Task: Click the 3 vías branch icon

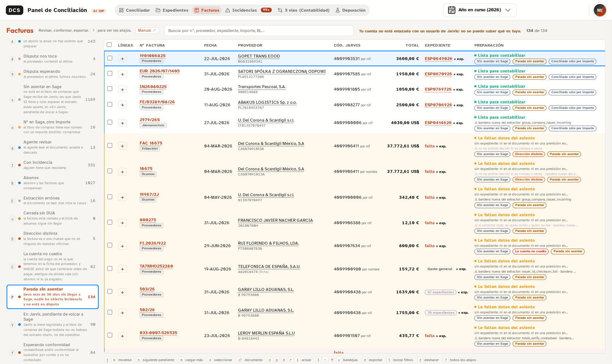Action: click(280, 10)
